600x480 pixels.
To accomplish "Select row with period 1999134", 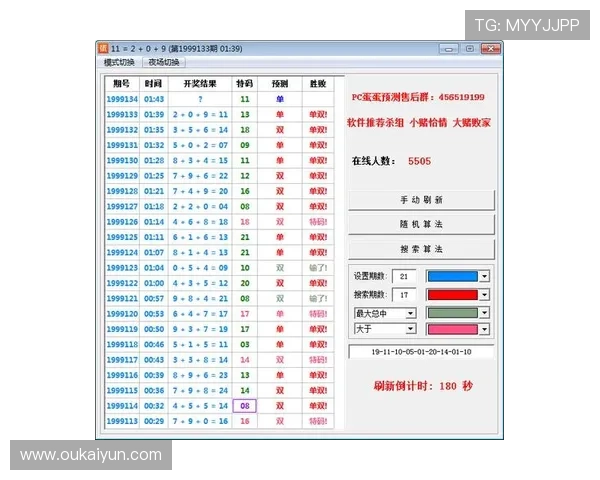I will click(219, 99).
